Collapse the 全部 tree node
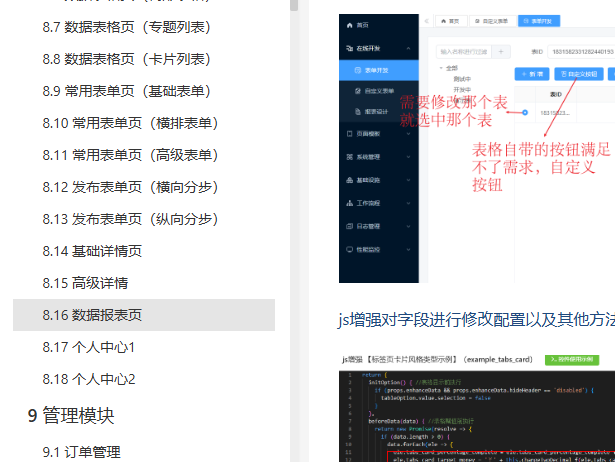The width and height of the screenshot is (615, 462). (x=441, y=68)
